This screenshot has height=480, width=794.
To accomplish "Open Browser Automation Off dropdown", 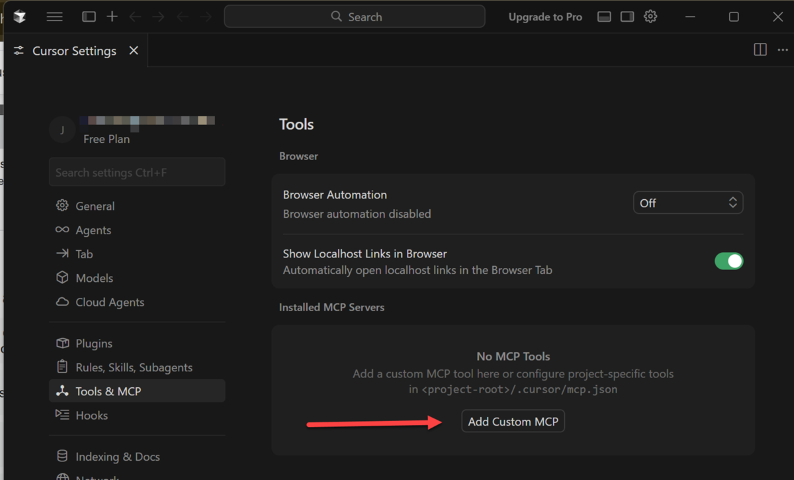I will (688, 203).
